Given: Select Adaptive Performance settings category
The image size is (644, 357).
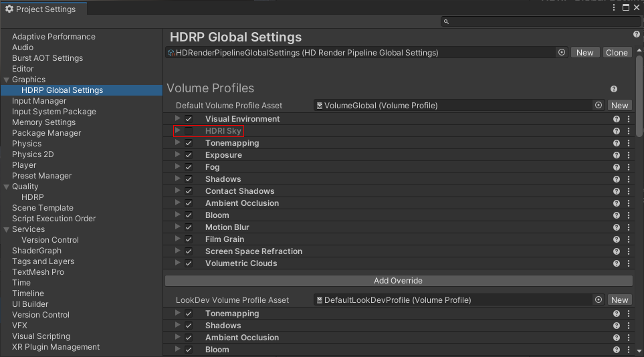Looking at the screenshot, I should (x=53, y=37).
